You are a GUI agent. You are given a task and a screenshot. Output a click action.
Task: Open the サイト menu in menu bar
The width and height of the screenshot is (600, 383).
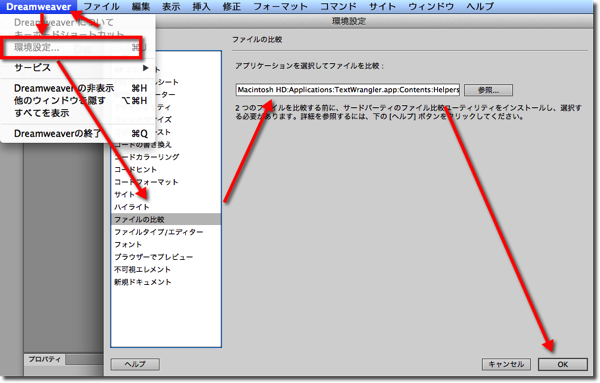pos(382,7)
